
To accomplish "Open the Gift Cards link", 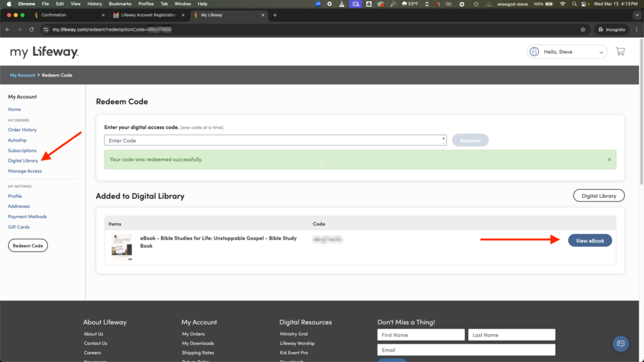I will (19, 227).
